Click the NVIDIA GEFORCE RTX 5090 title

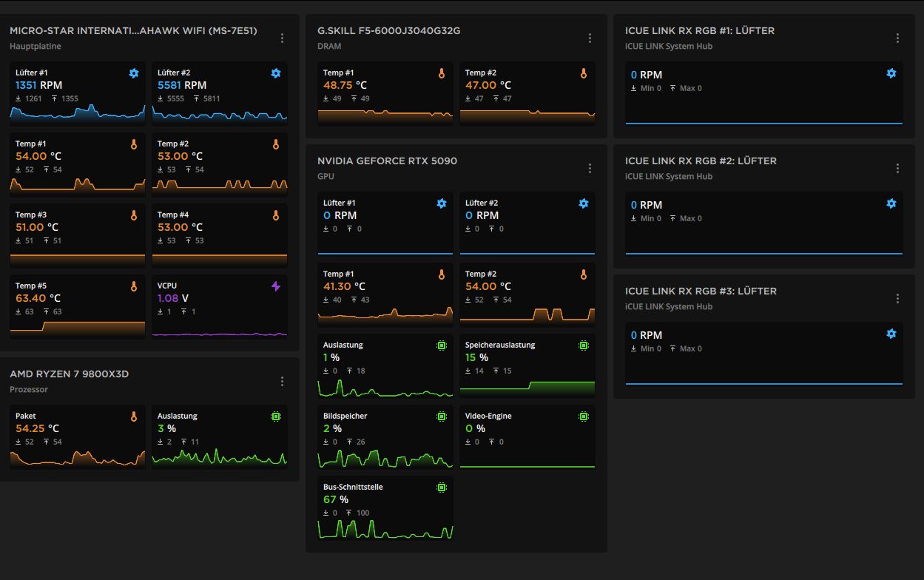tap(387, 161)
